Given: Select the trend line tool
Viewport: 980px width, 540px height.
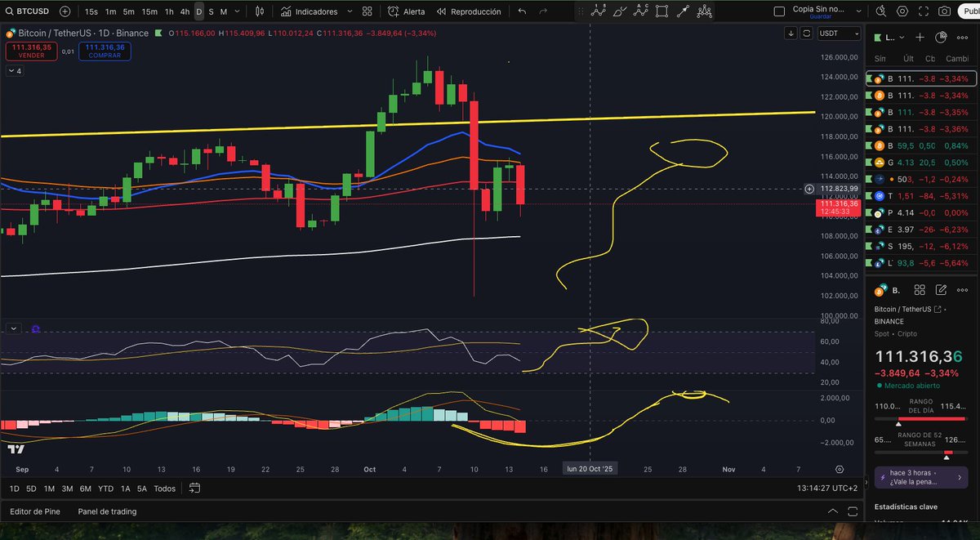Looking at the screenshot, I should pyautogui.click(x=682, y=11).
